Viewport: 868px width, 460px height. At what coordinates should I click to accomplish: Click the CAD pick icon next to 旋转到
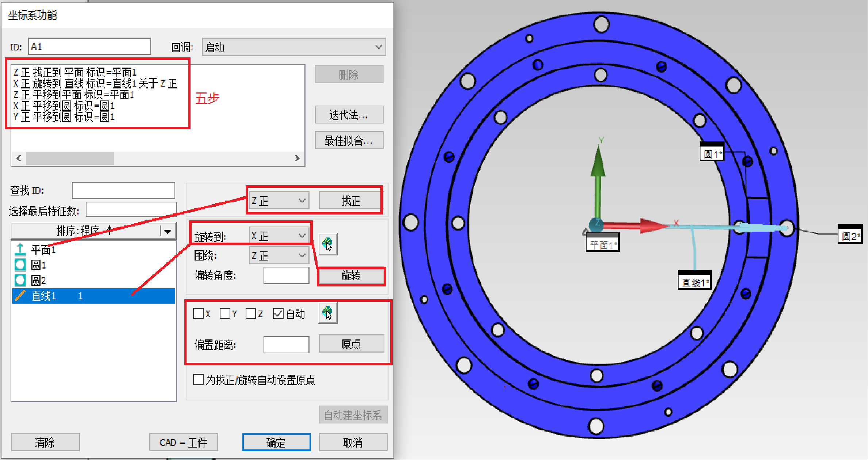(x=327, y=244)
